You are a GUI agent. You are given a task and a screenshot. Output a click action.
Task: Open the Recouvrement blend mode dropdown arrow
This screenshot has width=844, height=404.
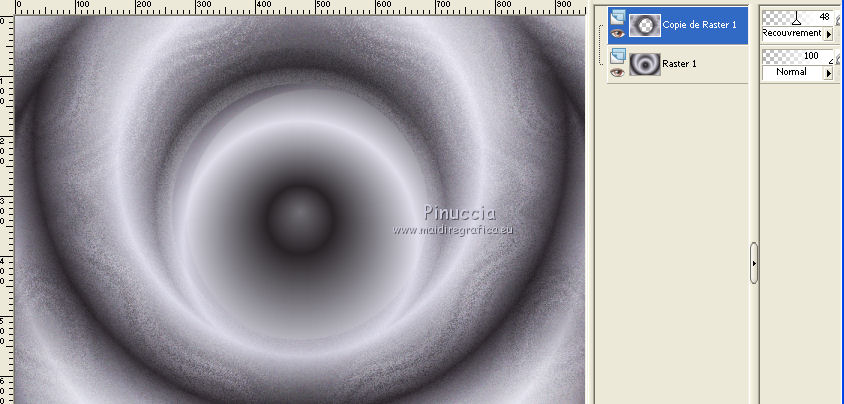[x=828, y=34]
